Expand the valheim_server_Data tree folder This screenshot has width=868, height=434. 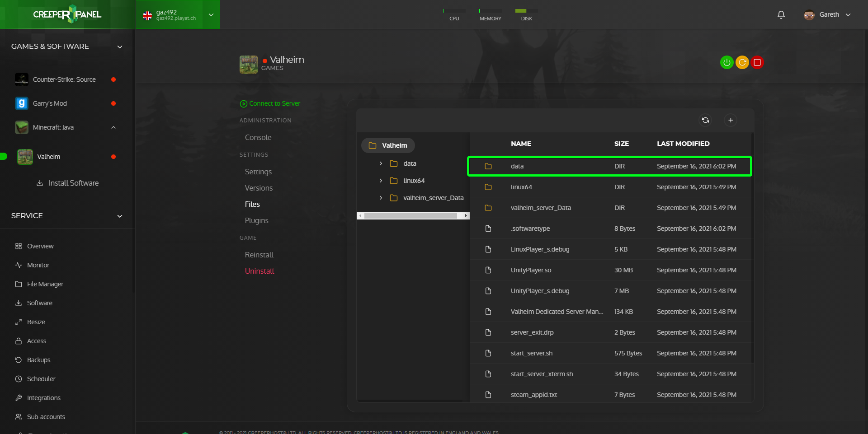(x=381, y=198)
